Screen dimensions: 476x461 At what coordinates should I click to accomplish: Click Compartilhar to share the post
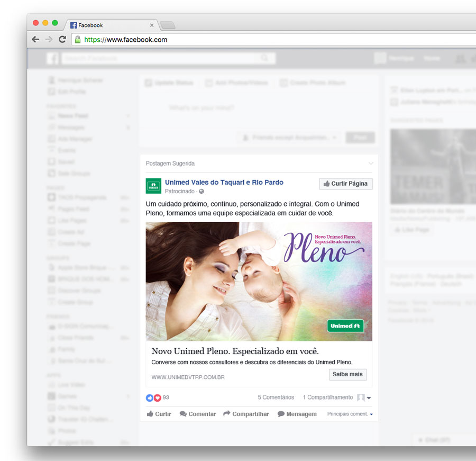246,414
